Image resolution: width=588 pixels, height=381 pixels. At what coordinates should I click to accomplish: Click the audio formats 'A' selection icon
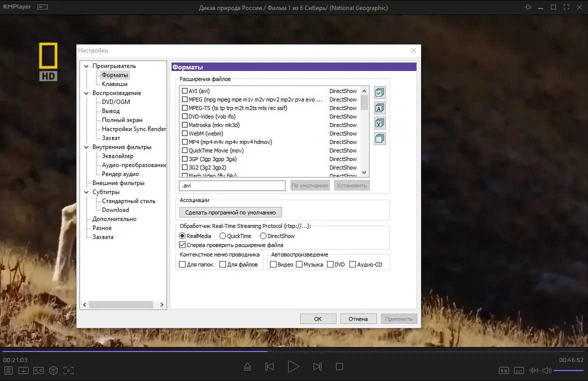379,108
